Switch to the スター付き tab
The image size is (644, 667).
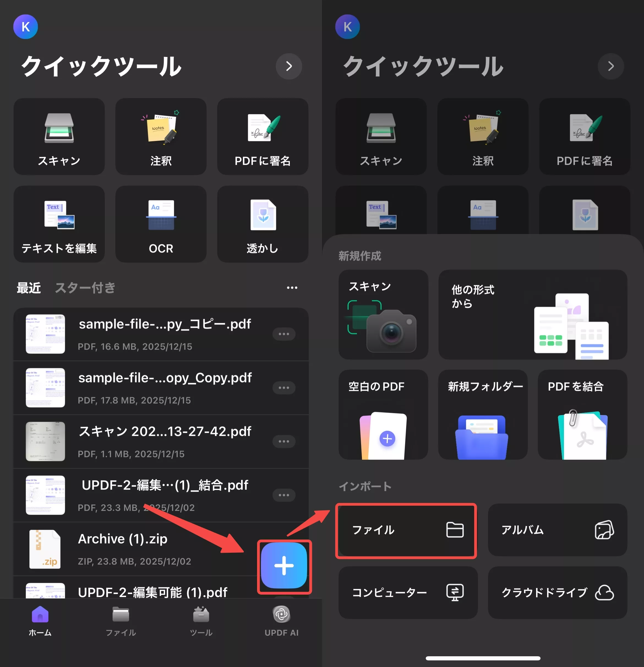(85, 288)
